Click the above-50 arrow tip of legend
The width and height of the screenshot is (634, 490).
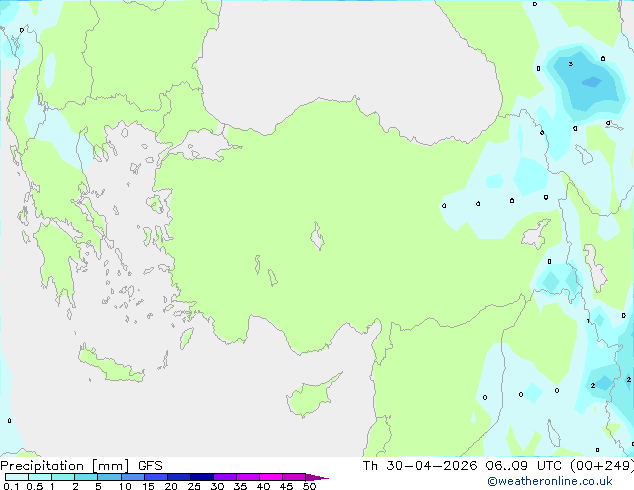[x=317, y=477]
